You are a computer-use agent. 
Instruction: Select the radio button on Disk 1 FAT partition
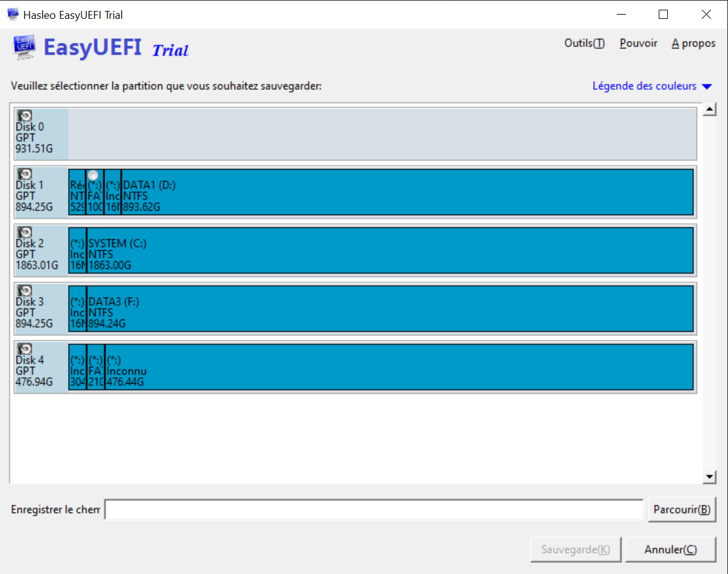93,176
